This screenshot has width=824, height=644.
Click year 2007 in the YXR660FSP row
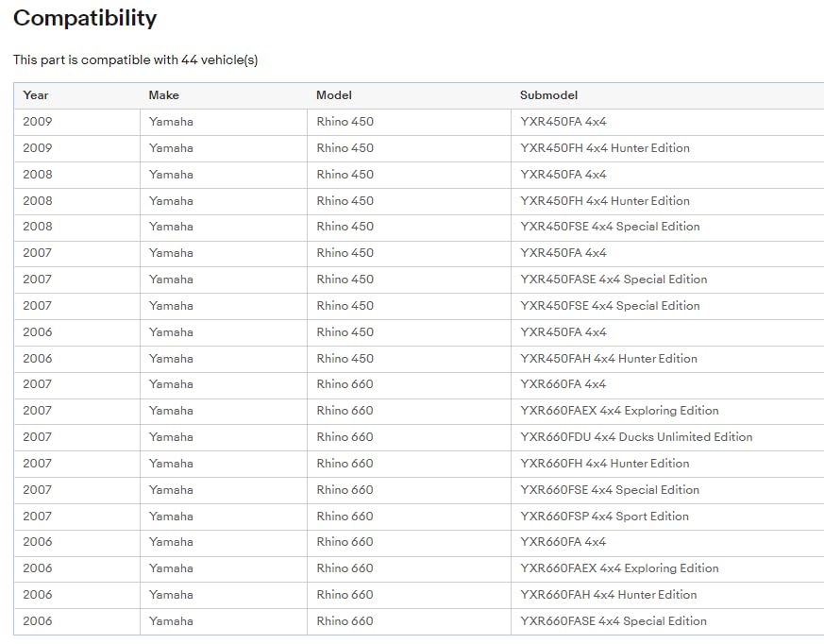point(38,516)
